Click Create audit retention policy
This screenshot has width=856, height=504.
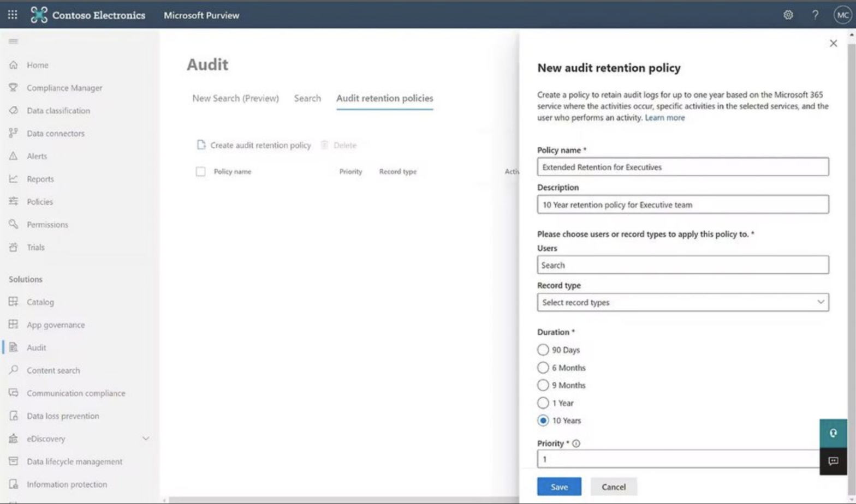click(x=254, y=145)
